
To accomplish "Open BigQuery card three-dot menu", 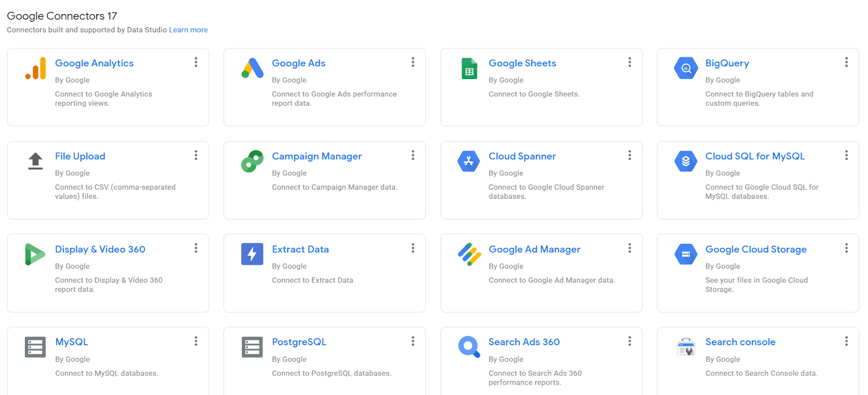I will click(846, 62).
